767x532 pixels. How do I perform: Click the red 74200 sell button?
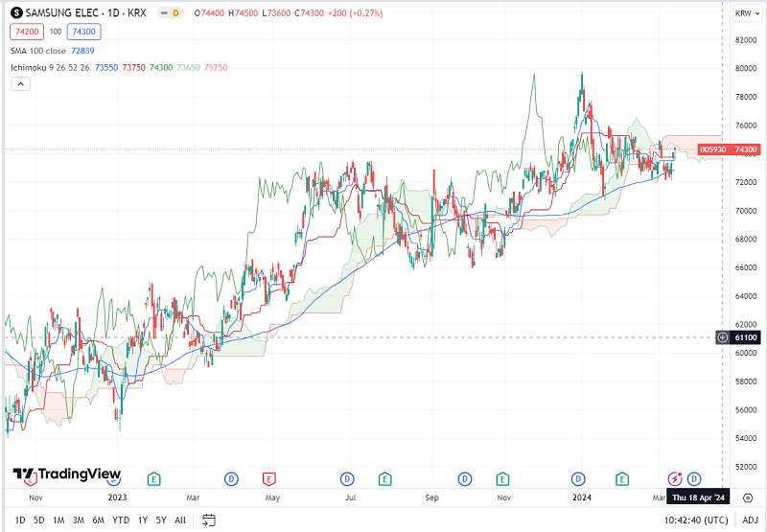(x=26, y=32)
